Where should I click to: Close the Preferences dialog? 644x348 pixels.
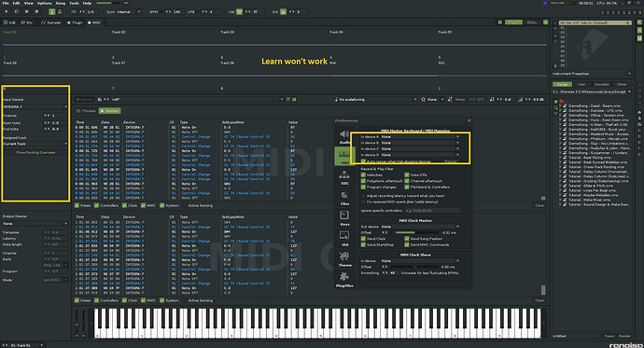[x=469, y=120]
